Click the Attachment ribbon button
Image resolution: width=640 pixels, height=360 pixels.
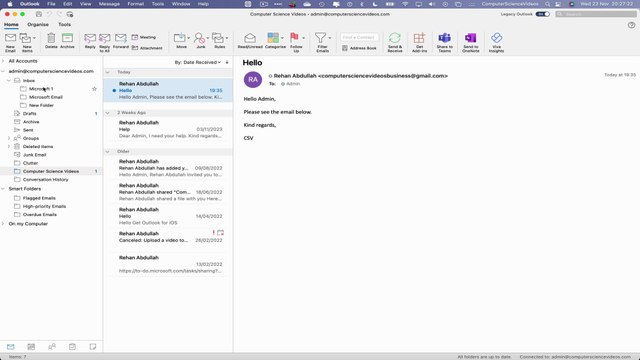tap(147, 48)
